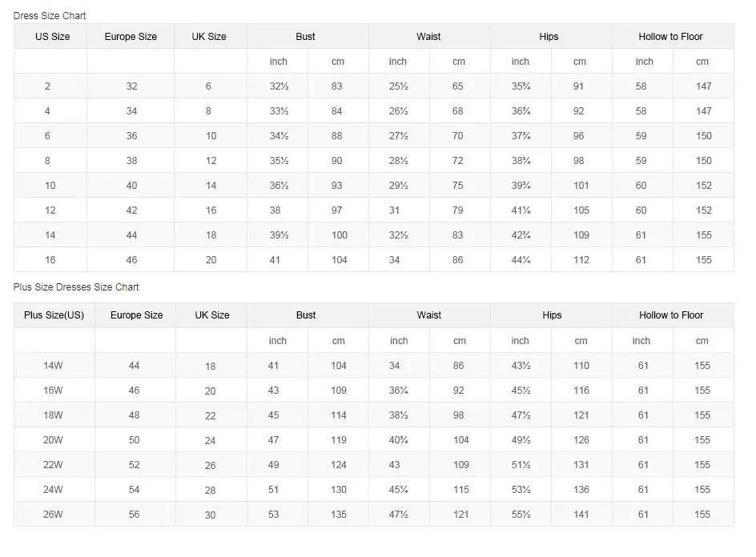Click bust value 130 cm cell
756x557 pixels.
[x=339, y=490]
